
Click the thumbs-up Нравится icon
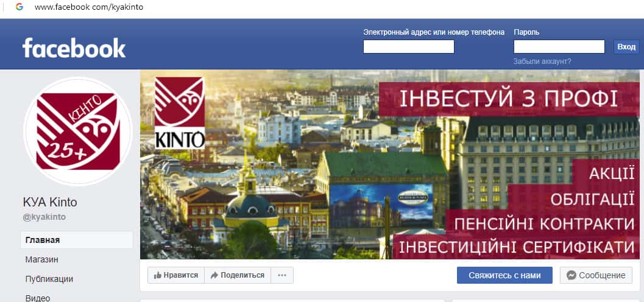[157, 275]
